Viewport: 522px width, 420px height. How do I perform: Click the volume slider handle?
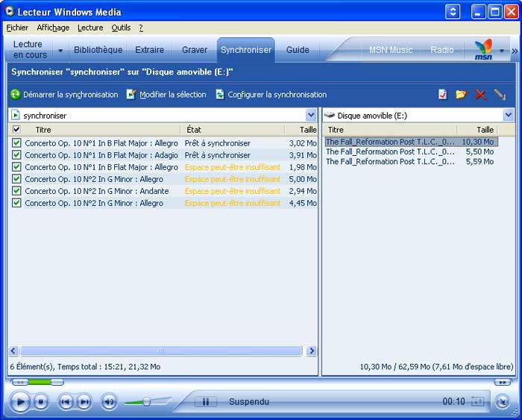tap(146, 402)
